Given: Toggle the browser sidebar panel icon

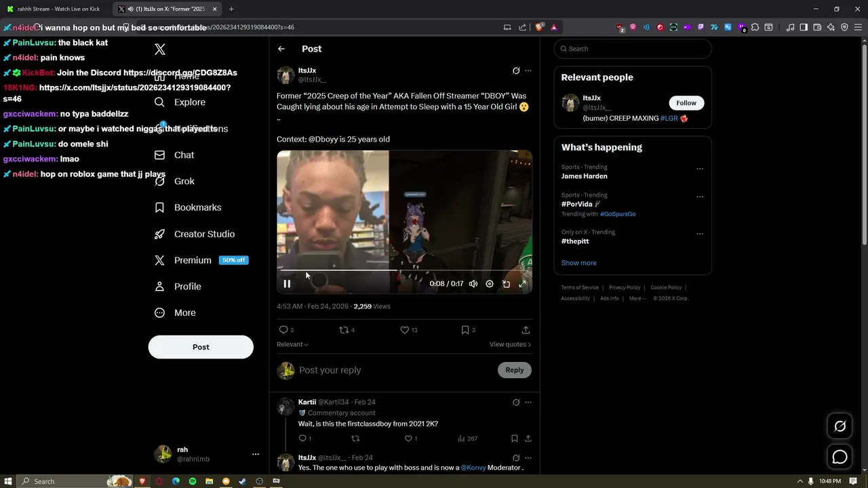Looking at the screenshot, I should [804, 27].
